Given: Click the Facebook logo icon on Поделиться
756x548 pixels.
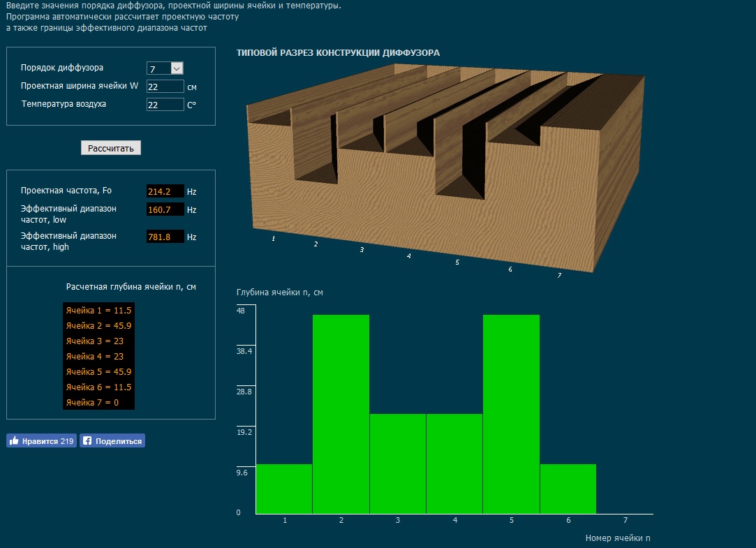Looking at the screenshot, I should tap(87, 440).
